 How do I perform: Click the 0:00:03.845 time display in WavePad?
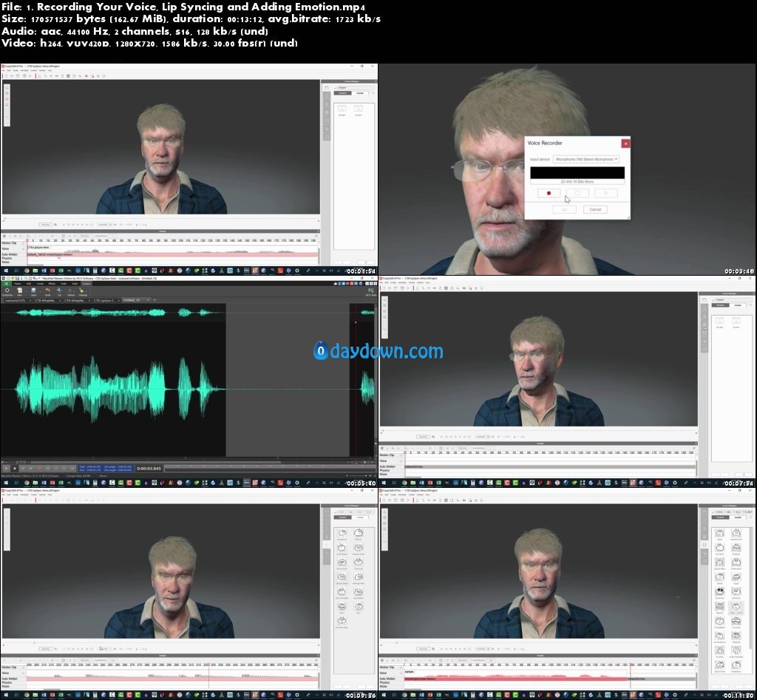(149, 469)
